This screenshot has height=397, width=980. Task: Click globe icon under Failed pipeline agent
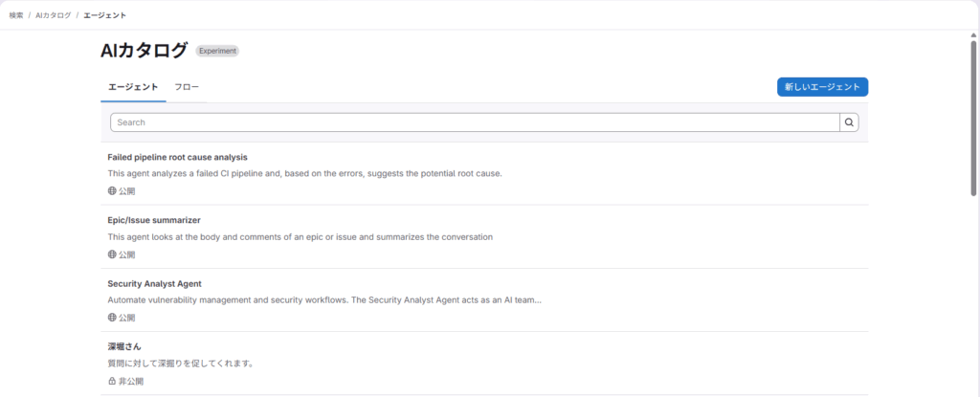pyautogui.click(x=112, y=191)
